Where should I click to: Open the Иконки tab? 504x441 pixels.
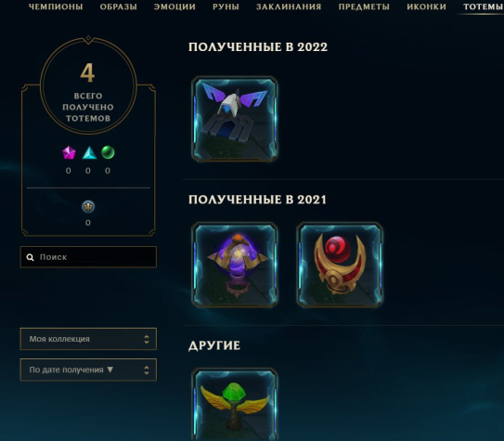427,6
